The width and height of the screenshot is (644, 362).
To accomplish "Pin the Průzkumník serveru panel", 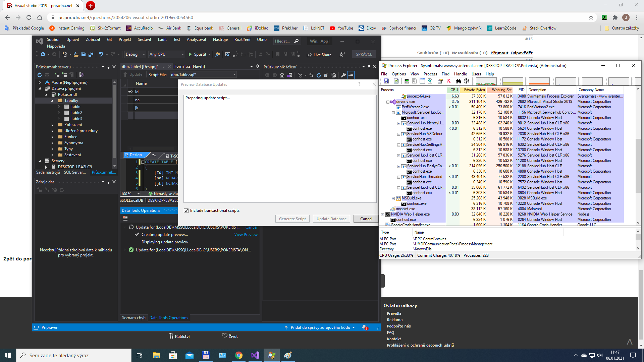I will (x=108, y=67).
